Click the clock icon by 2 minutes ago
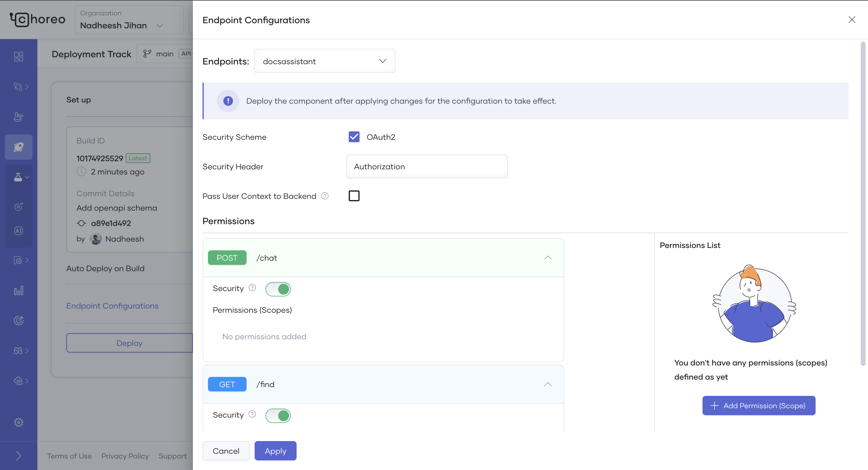This screenshot has height=470, width=868. pyautogui.click(x=81, y=171)
